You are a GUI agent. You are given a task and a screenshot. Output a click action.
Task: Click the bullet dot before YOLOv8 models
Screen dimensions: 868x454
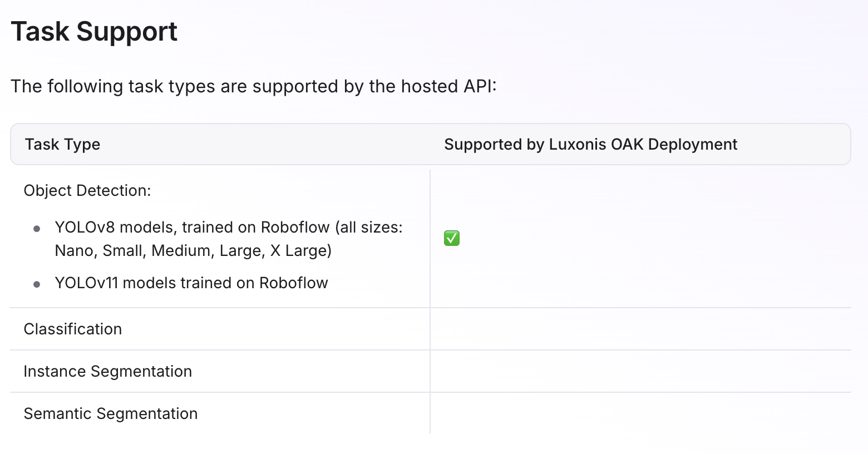point(37,229)
